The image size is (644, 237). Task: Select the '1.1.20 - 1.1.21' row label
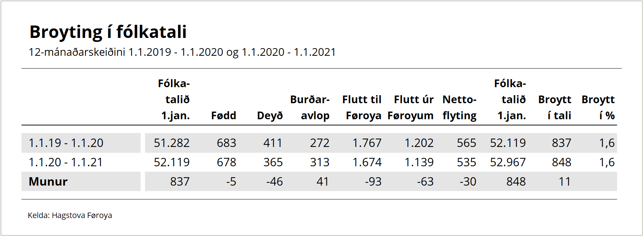(66, 162)
